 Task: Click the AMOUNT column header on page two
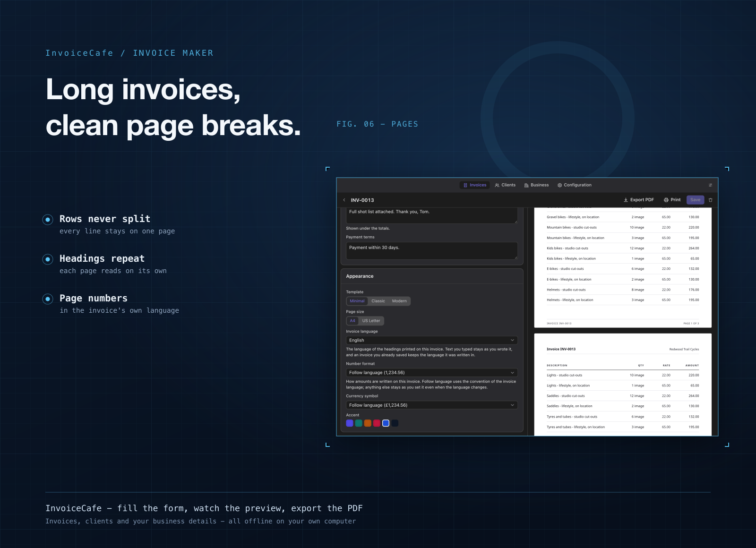tap(692, 366)
